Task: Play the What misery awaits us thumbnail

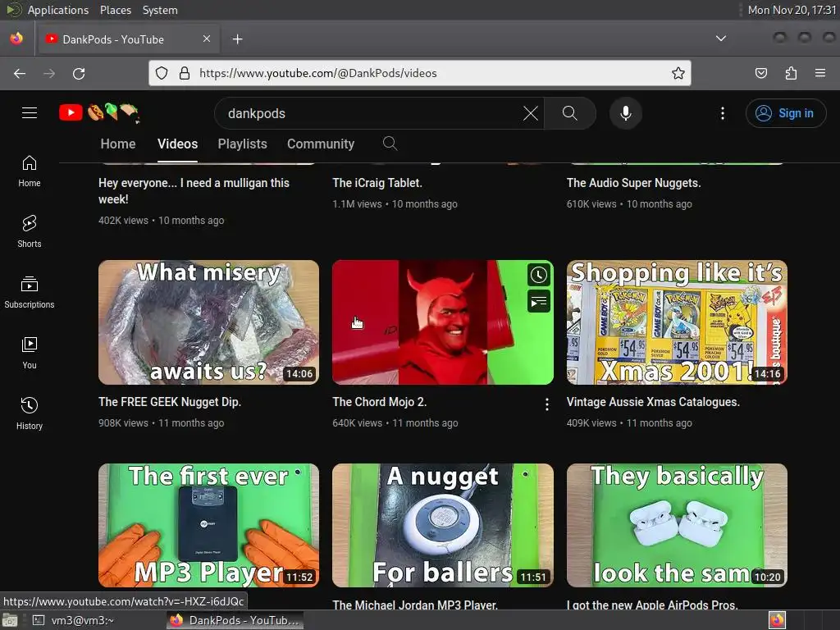Action: click(209, 322)
